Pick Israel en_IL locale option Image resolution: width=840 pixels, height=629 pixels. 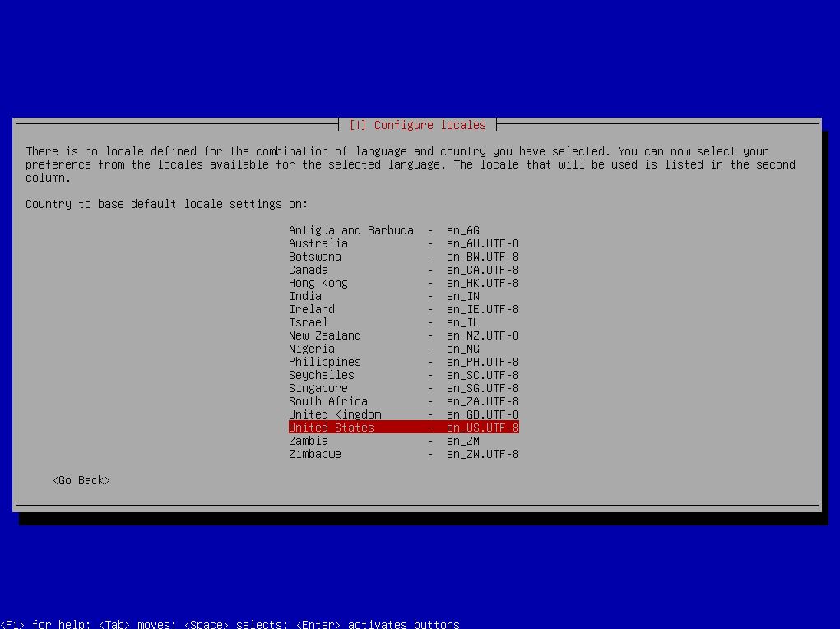(x=404, y=322)
